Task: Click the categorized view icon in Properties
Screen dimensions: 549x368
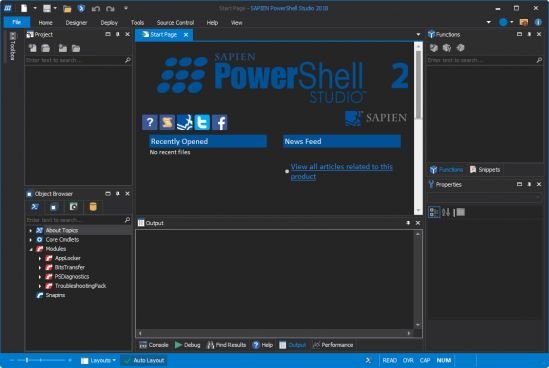Action: pyautogui.click(x=434, y=212)
